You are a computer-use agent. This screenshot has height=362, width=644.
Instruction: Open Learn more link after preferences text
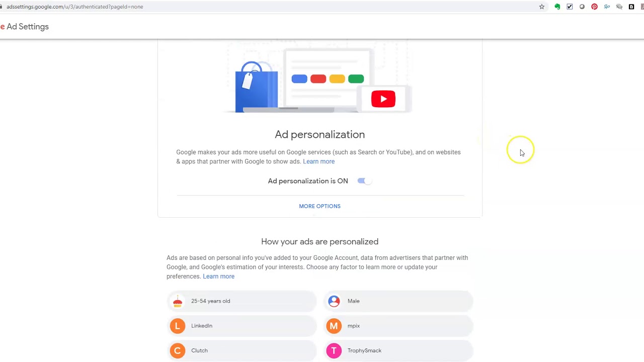[x=218, y=276]
